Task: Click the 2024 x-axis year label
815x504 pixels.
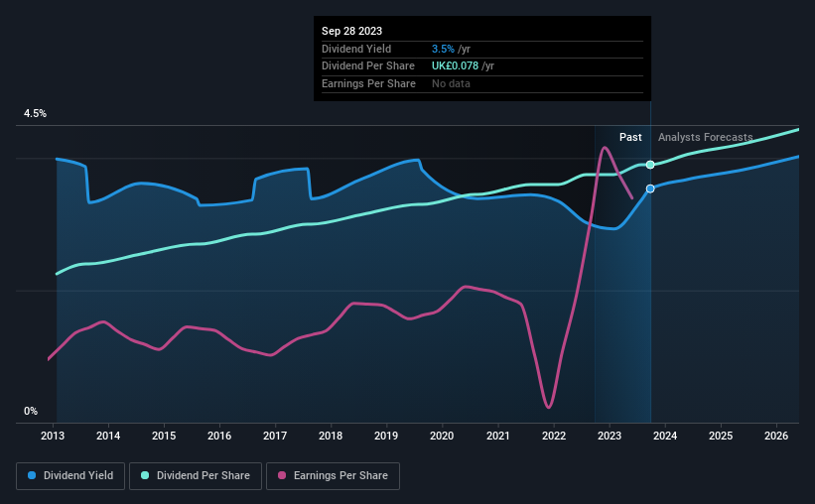Action: [x=665, y=436]
